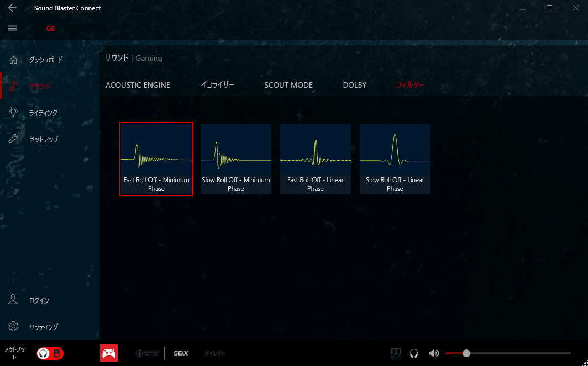
Task: Select Fast Roll Off - Linear Phase filter
Action: click(x=316, y=159)
